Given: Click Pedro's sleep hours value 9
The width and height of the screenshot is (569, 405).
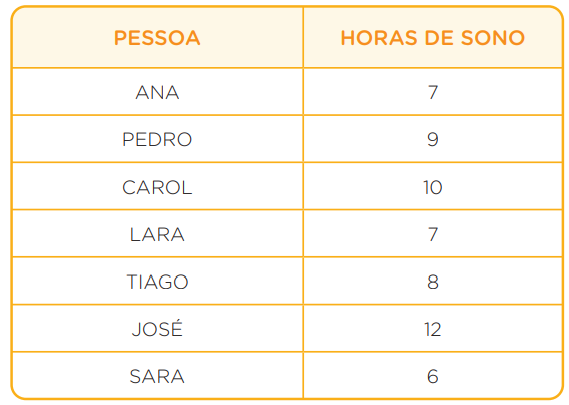Looking at the screenshot, I should click(x=433, y=139).
